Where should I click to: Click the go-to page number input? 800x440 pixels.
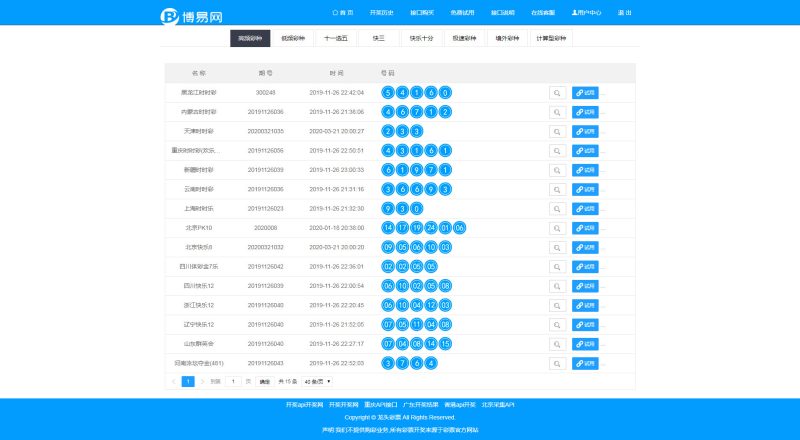click(x=233, y=382)
